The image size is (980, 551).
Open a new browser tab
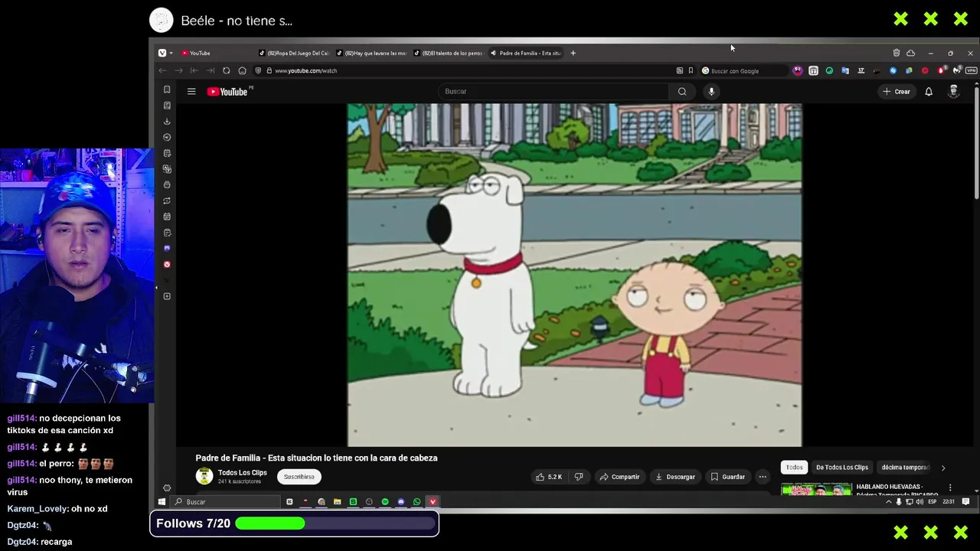(x=573, y=53)
